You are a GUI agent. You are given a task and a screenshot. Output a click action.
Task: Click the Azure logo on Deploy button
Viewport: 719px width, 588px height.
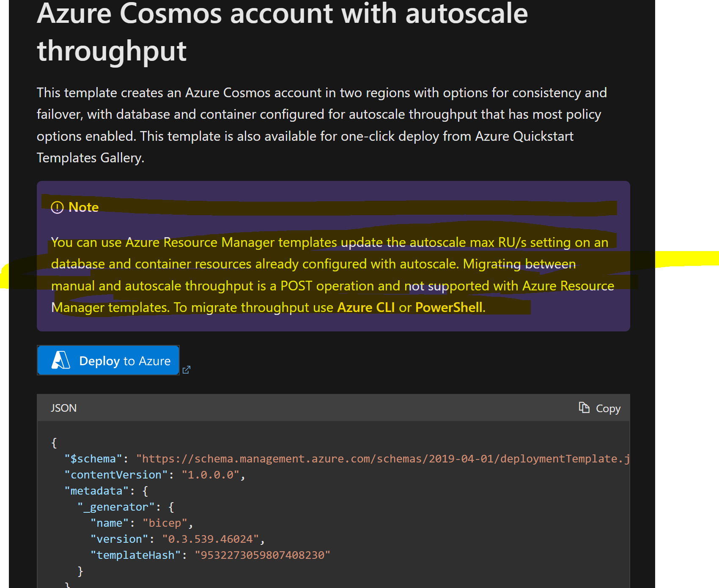click(61, 360)
